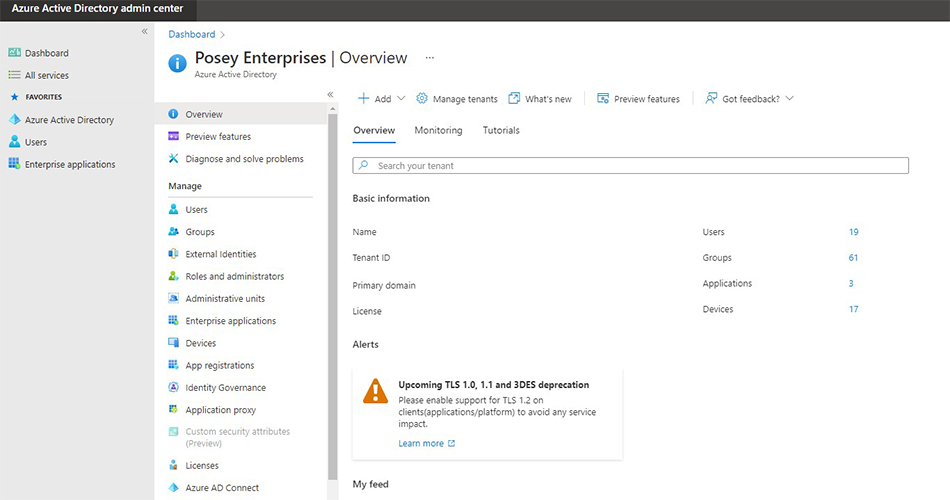Image resolution: width=950 pixels, height=500 pixels.
Task: Click the Dashboard icon in left sidebar
Action: (x=15, y=53)
